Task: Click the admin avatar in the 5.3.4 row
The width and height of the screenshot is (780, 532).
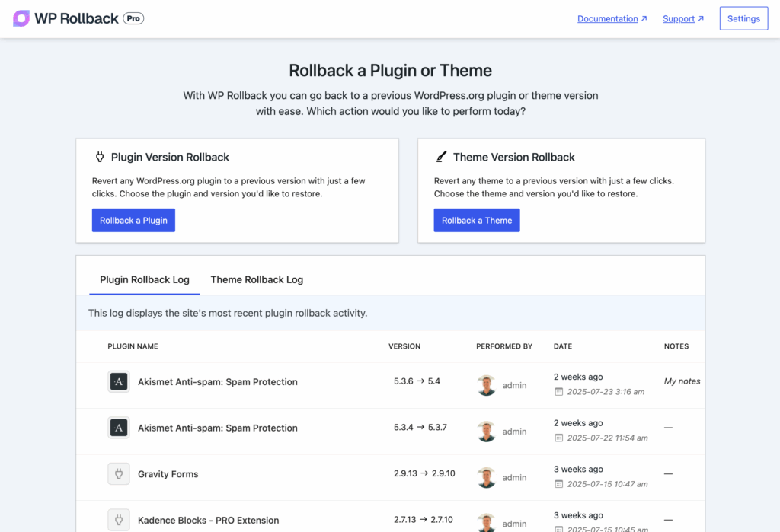Action: click(487, 432)
